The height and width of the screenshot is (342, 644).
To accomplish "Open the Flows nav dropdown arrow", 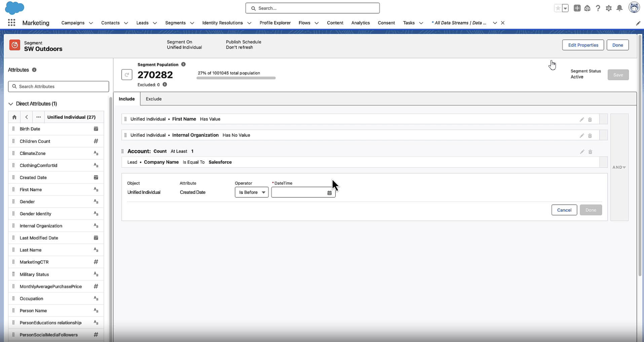I will point(316,23).
